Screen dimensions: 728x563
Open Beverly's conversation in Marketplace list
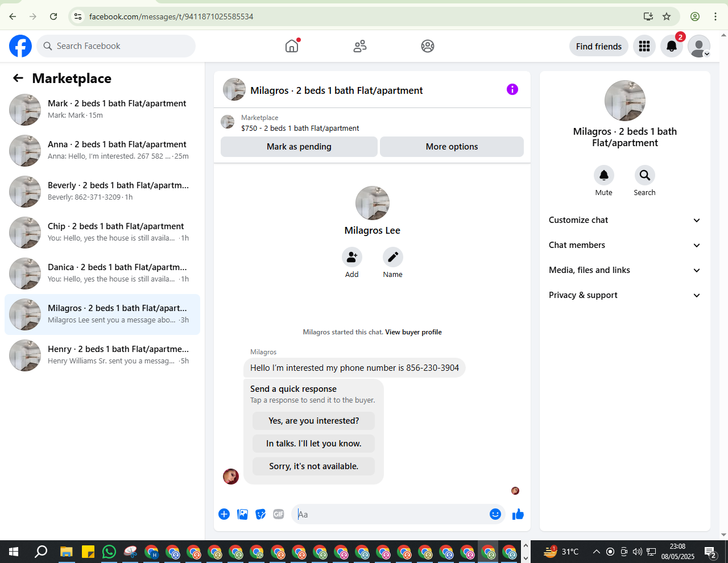click(x=102, y=192)
